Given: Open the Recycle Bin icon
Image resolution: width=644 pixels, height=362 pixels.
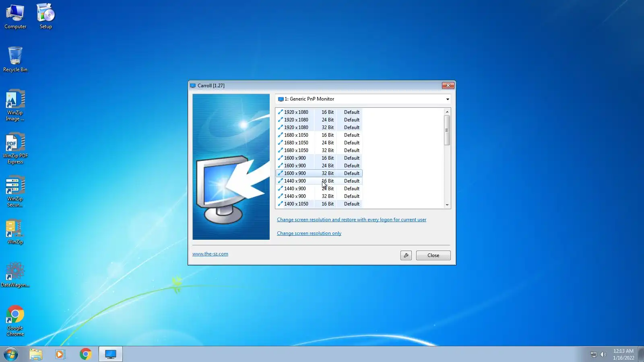Looking at the screenshot, I should pos(15,60).
